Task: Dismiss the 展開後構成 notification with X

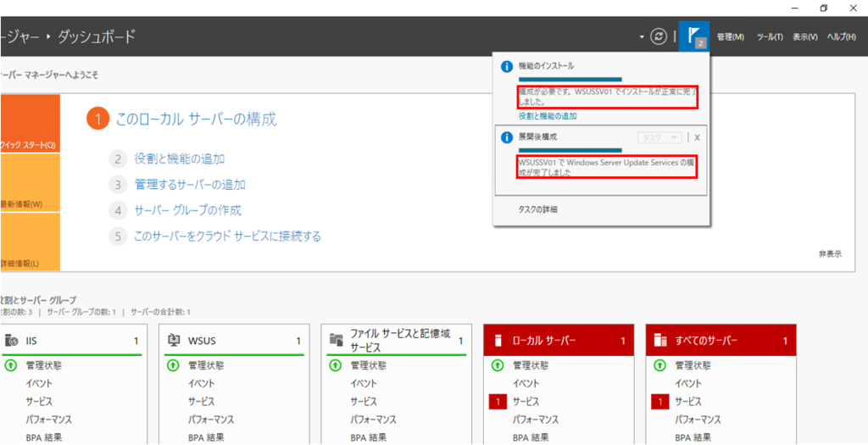Action: point(697,137)
